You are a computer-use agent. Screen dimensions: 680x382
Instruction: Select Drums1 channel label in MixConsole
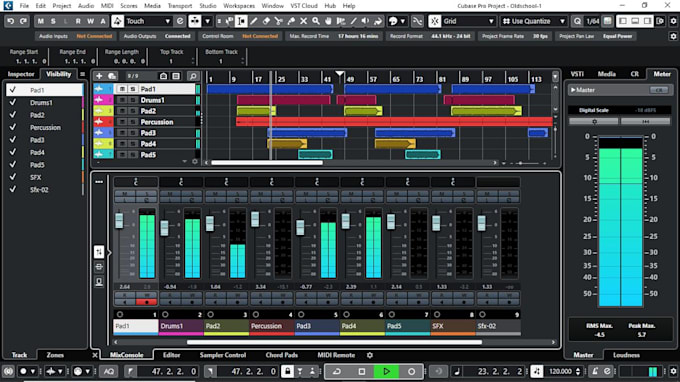pos(181,326)
